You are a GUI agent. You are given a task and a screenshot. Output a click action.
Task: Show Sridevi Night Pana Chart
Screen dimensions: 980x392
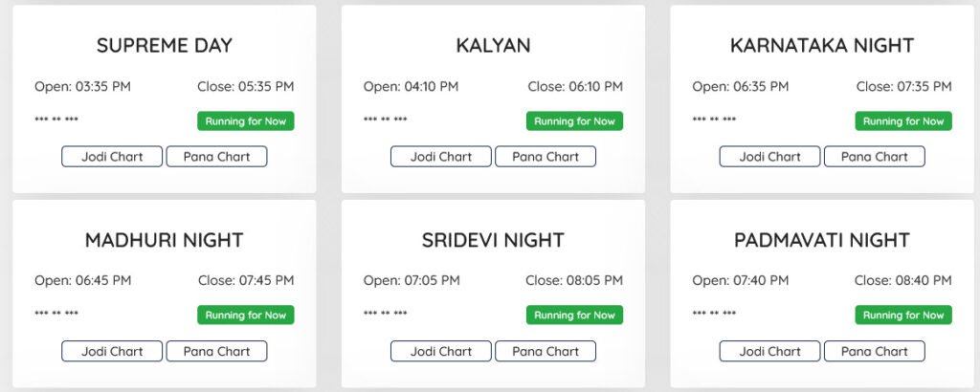tap(546, 351)
